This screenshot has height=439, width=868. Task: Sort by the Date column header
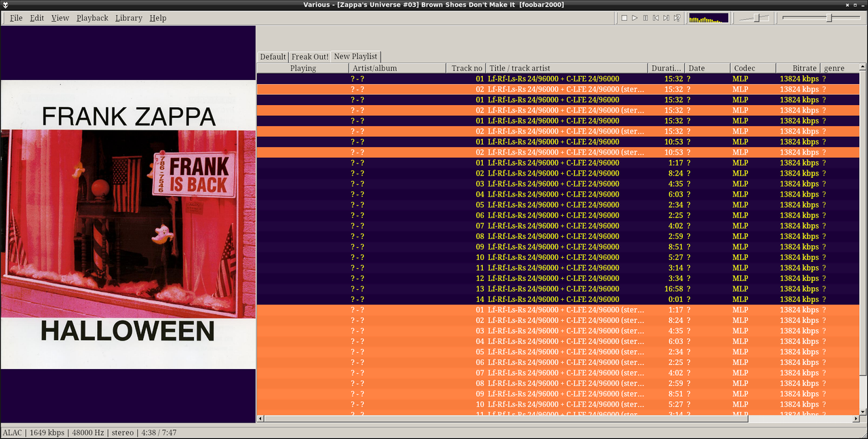point(708,68)
